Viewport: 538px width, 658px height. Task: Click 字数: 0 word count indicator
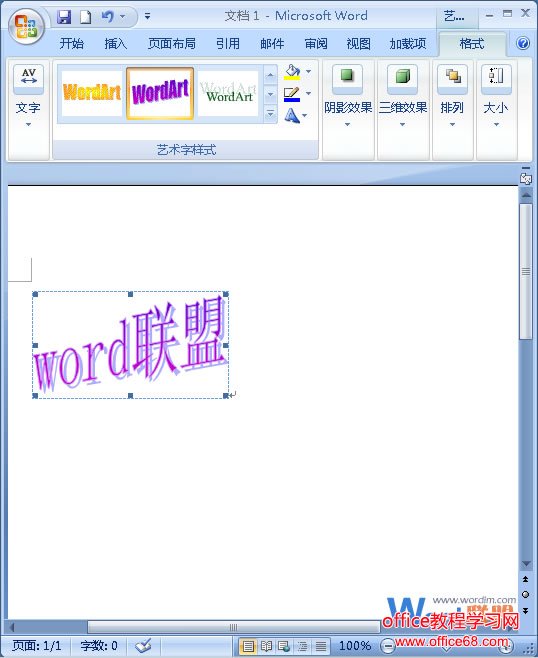tap(99, 645)
